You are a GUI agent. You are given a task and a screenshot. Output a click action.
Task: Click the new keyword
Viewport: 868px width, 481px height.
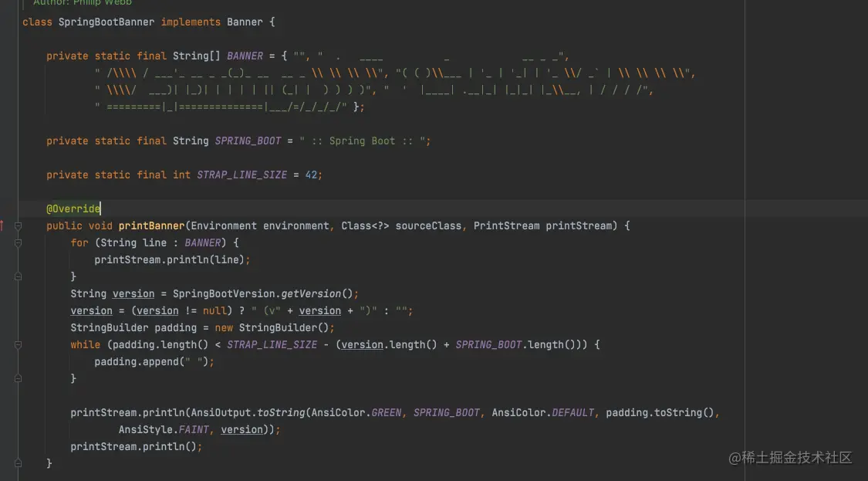[224, 327]
